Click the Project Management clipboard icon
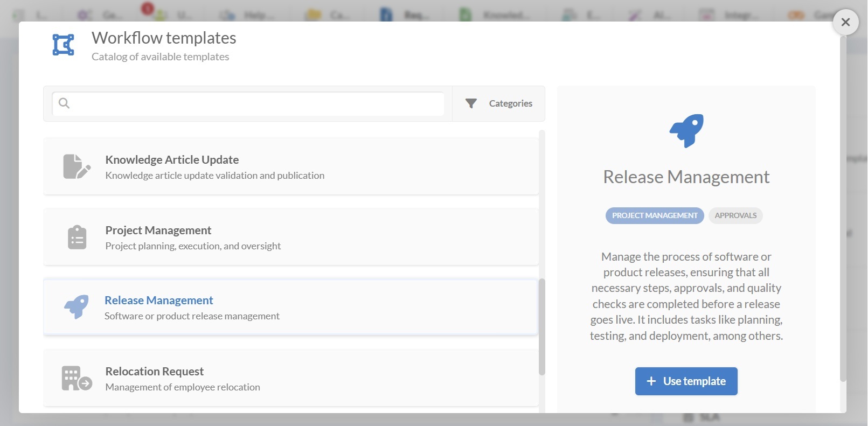 pos(77,237)
